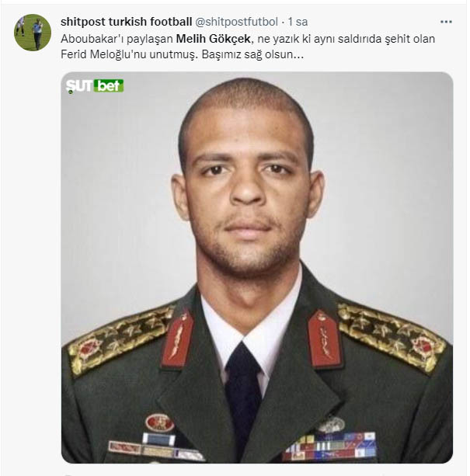The height and width of the screenshot is (476, 470).
Task: Click the colorful medal ribbons on the uniform
Action: click(x=329, y=447)
